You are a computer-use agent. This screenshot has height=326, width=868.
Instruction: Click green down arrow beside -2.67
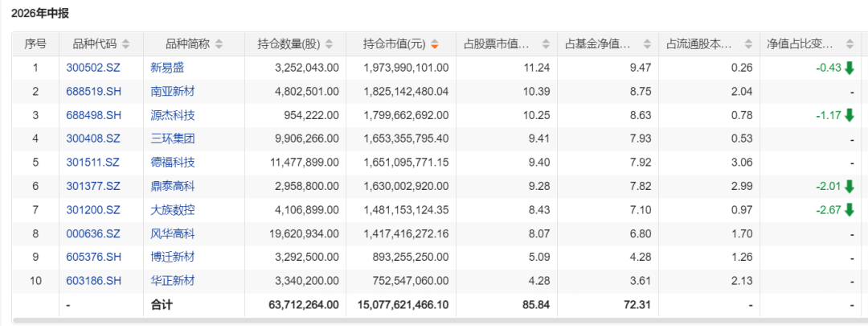pos(850,210)
